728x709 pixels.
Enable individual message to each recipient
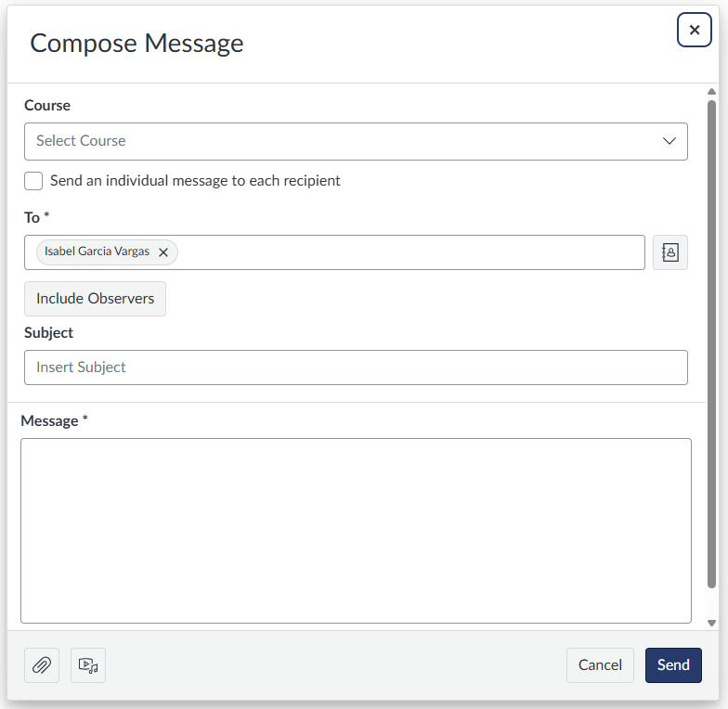pos(33,181)
